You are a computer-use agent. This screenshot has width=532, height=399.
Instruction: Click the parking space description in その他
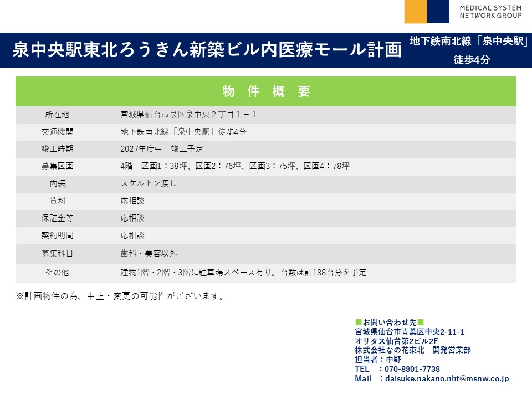coord(243,272)
